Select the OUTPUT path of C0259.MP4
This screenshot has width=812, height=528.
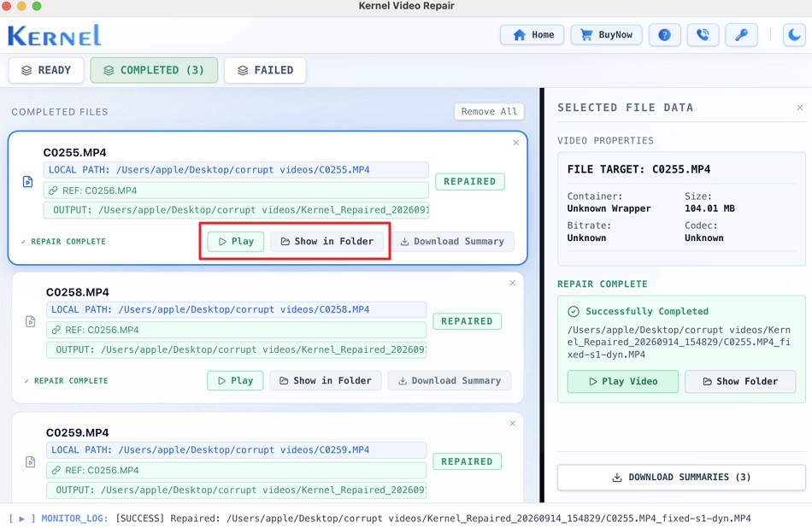[236, 490]
